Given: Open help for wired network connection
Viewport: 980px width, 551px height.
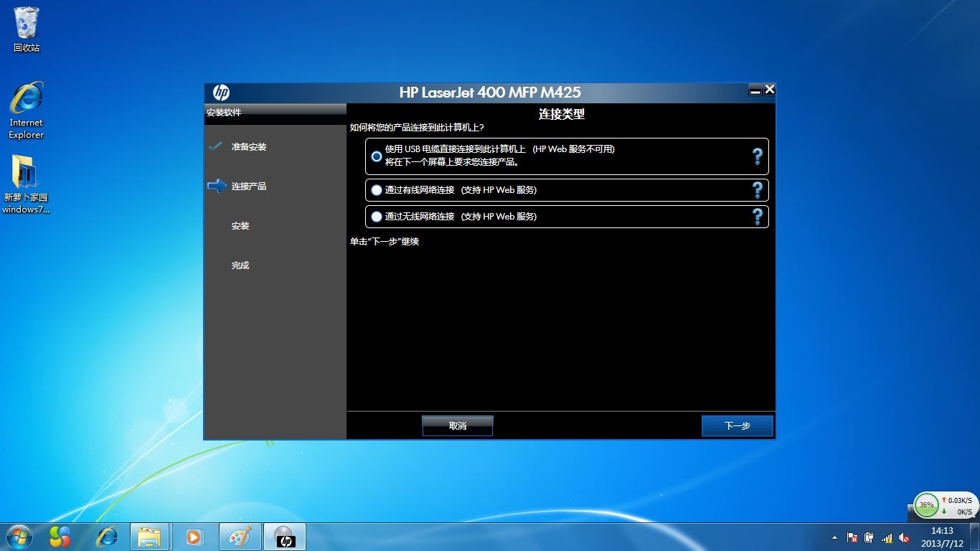Looking at the screenshot, I should [x=757, y=190].
